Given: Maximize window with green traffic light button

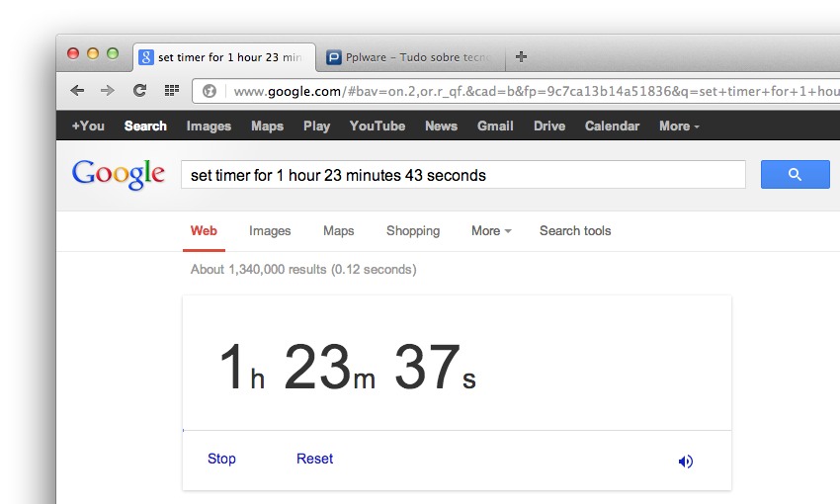Looking at the screenshot, I should click(x=113, y=53).
